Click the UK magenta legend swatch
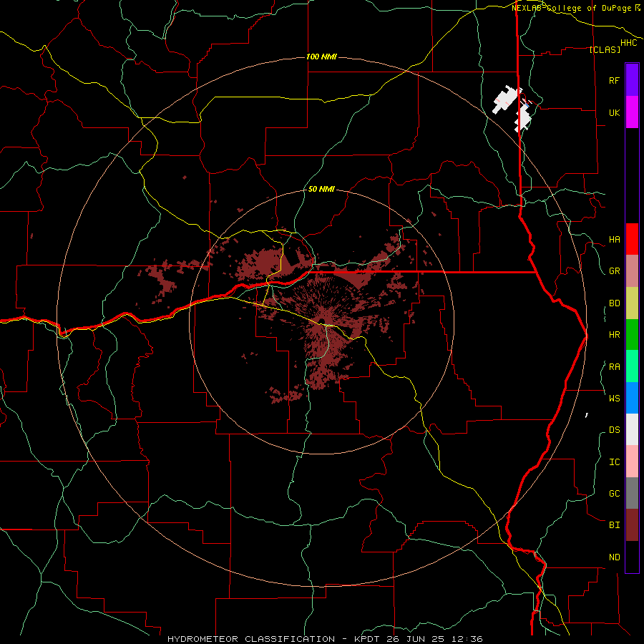Image resolution: width=644 pixels, height=644 pixels. [x=632, y=112]
